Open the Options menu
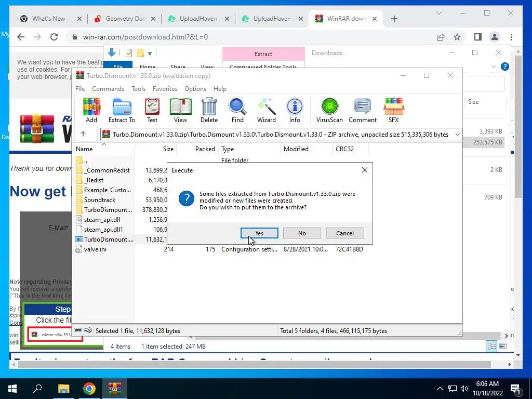This screenshot has width=532, height=399. [x=195, y=88]
